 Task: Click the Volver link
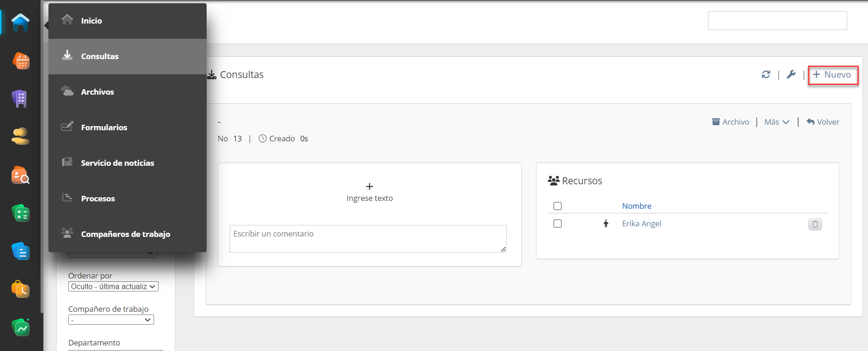(x=823, y=122)
